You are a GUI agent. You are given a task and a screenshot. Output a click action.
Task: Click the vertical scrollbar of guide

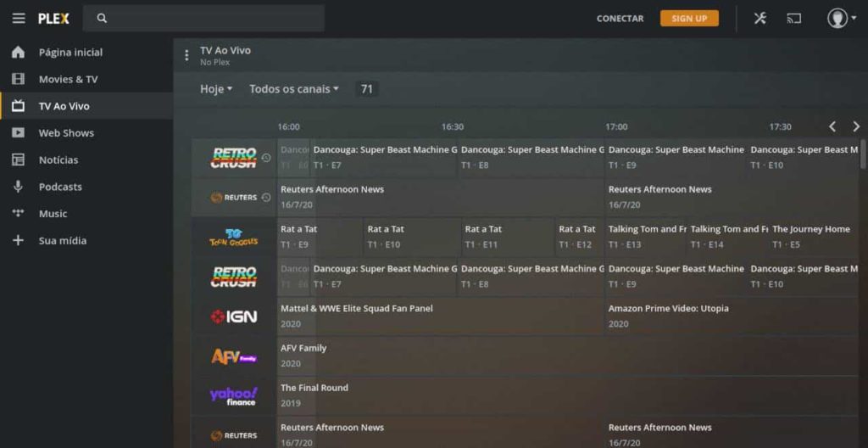click(862, 155)
